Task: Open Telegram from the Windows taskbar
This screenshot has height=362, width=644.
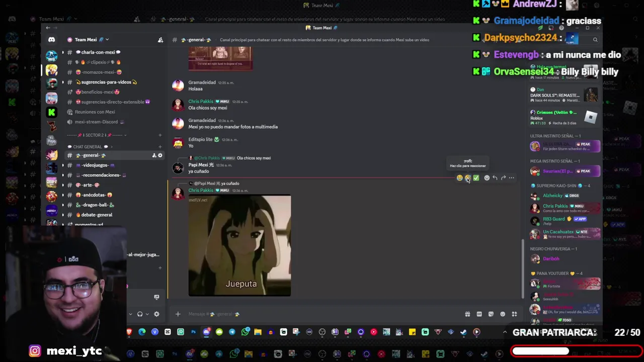Action: tap(232, 332)
